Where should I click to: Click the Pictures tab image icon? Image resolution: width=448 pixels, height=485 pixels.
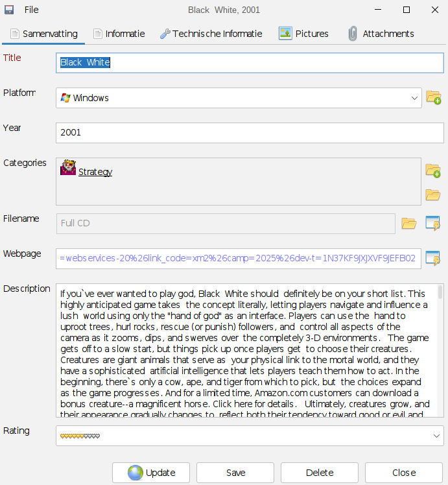285,33
